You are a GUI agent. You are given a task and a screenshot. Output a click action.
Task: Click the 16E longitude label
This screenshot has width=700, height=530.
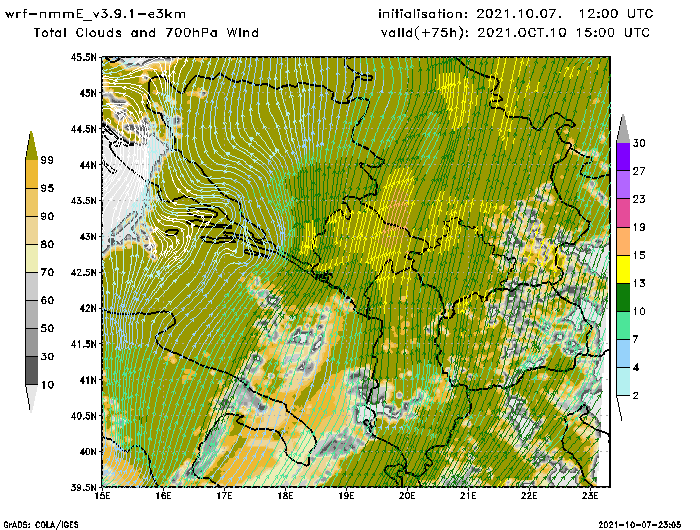click(x=163, y=496)
